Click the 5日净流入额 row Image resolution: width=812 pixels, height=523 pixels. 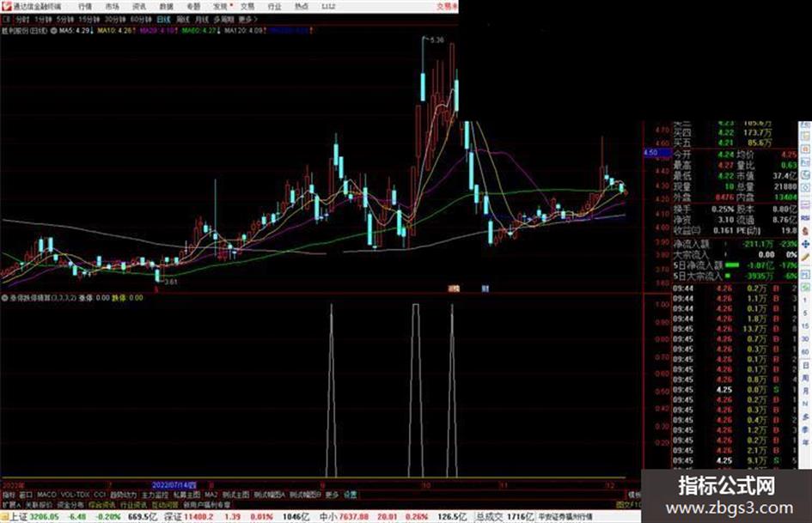(735, 265)
